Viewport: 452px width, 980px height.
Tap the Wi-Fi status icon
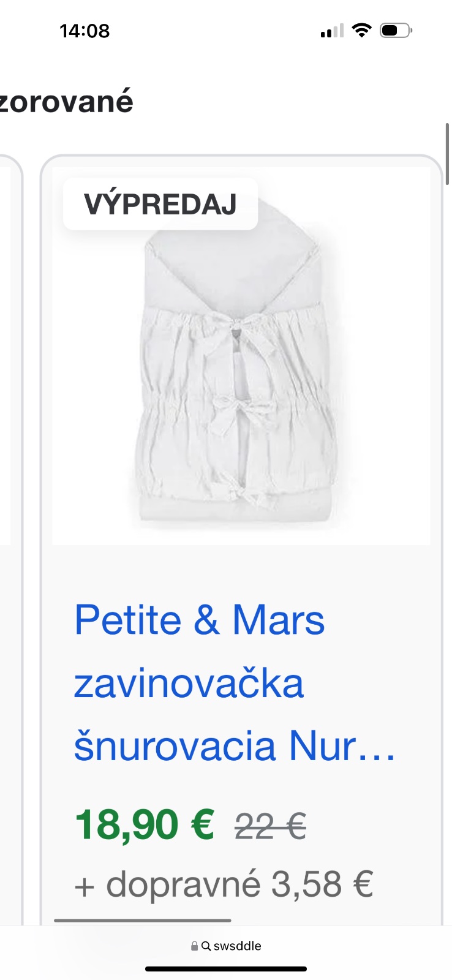click(x=362, y=30)
